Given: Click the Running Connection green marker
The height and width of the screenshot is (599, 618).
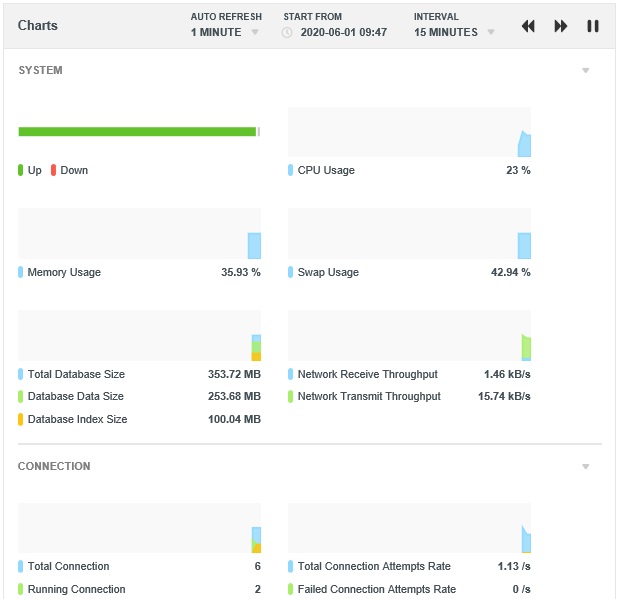Looking at the screenshot, I should click(20, 589).
